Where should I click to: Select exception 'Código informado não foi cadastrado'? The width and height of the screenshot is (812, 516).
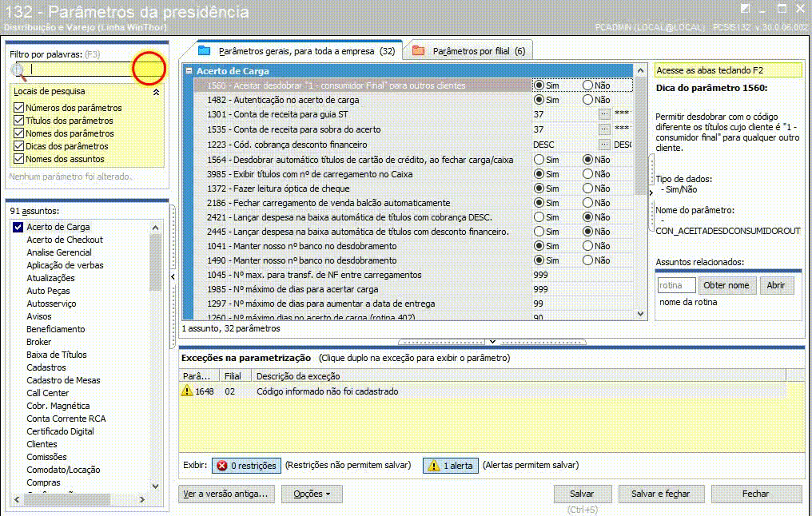click(328, 391)
